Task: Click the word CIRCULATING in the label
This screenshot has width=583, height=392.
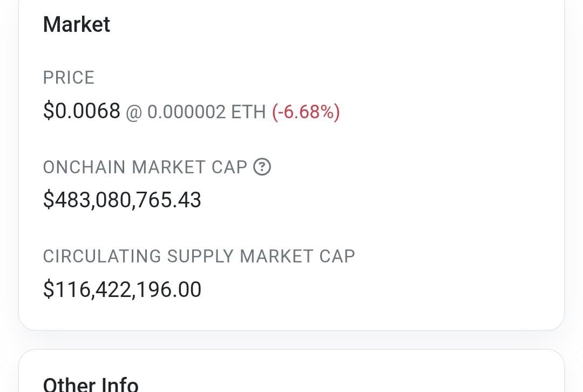Action: click(x=102, y=256)
